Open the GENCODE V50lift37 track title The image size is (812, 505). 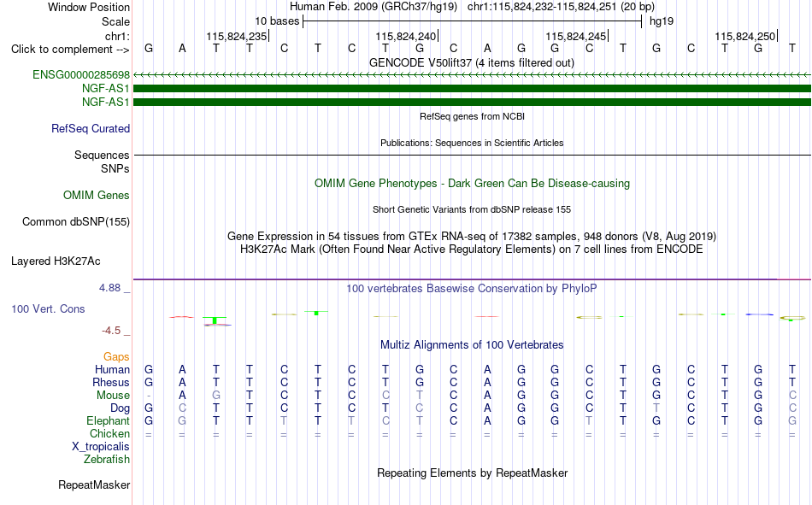(x=472, y=62)
